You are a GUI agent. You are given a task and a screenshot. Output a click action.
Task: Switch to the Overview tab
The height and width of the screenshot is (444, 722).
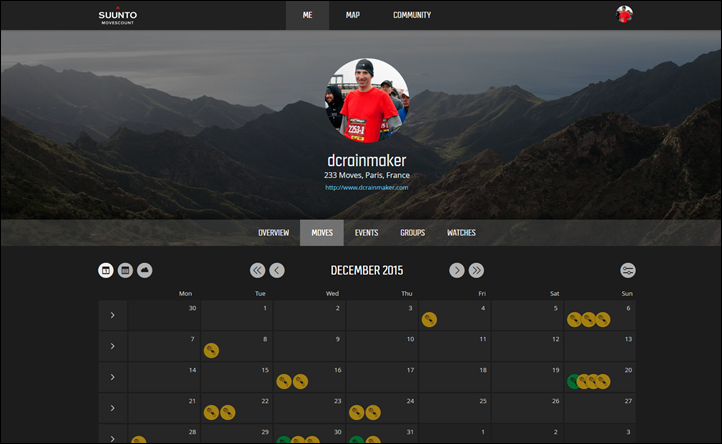pos(274,233)
